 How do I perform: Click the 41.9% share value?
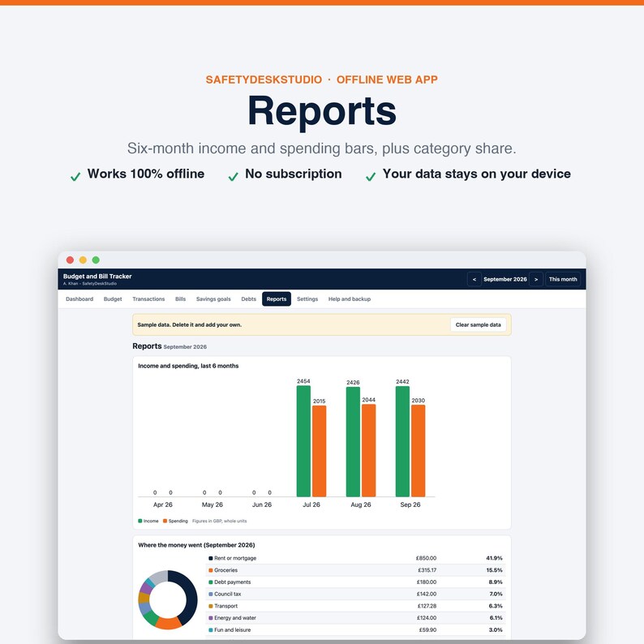(x=494, y=558)
